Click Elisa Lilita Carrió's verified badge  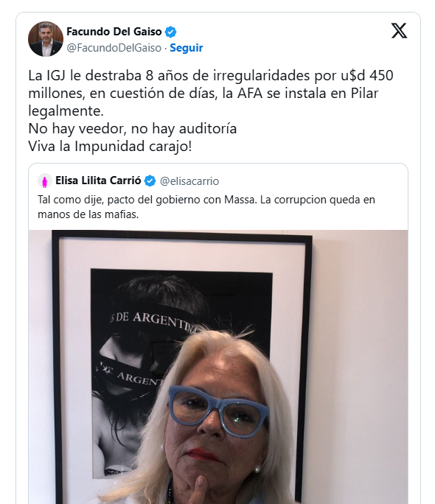(150, 181)
